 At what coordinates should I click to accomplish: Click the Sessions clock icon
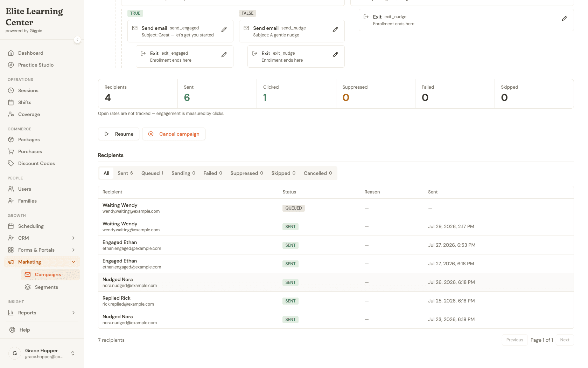coord(11,90)
